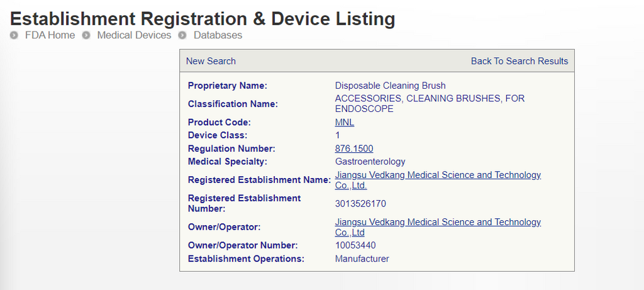The width and height of the screenshot is (644, 290).
Task: Click the Accessories, Cleaning Brushes classification text
Action: pyautogui.click(x=429, y=99)
